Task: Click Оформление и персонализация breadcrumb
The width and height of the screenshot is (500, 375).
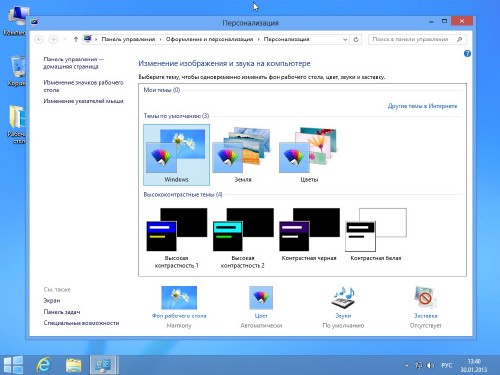Action: (209, 39)
